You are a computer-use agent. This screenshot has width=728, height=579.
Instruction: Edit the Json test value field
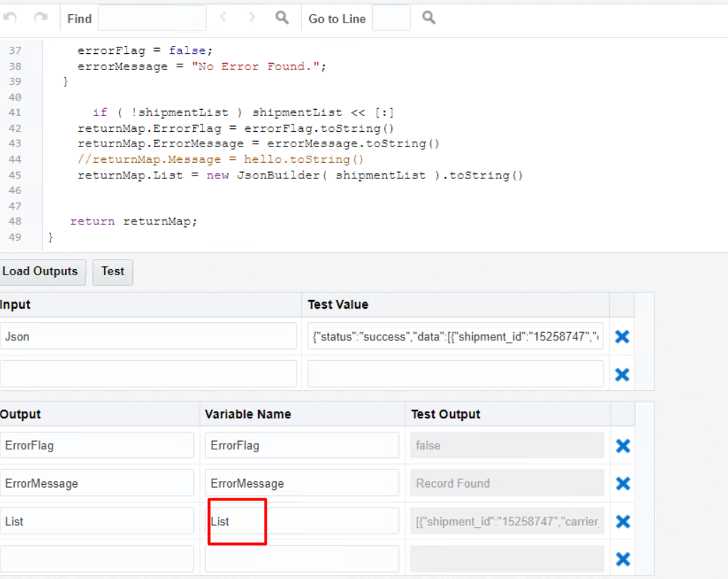click(456, 336)
